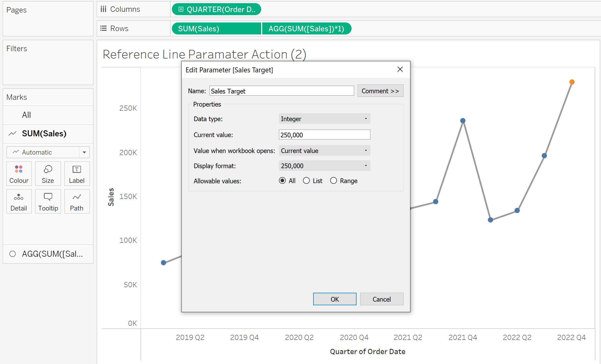Select the All allowable values option
601x364 pixels.
[x=282, y=181]
